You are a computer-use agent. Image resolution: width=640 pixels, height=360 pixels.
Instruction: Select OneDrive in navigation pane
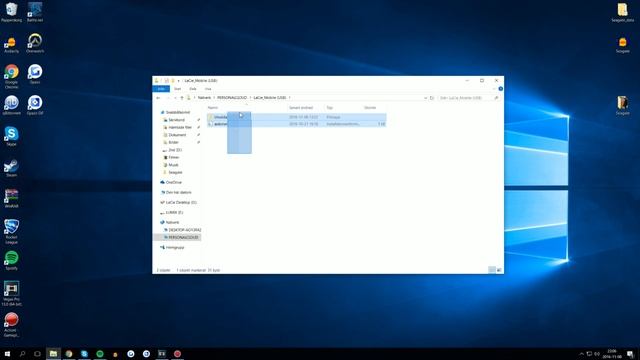pyautogui.click(x=173, y=182)
